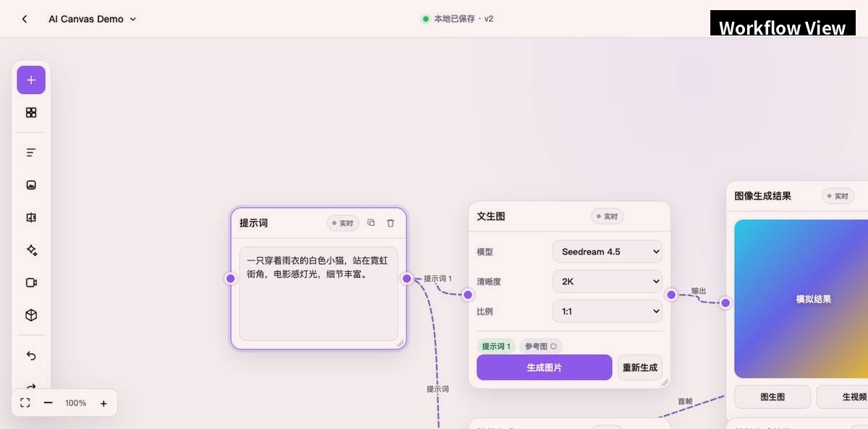Click the 文生图 node title

(491, 216)
